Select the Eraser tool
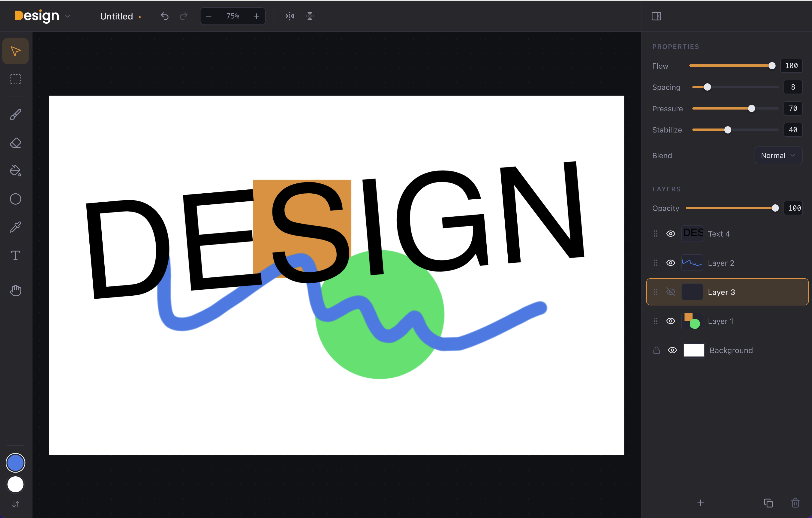The width and height of the screenshot is (812, 518). (x=15, y=143)
